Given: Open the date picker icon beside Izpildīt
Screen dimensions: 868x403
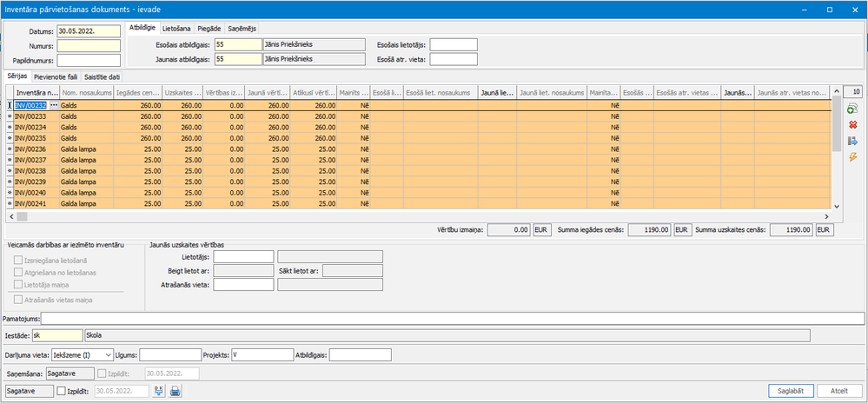Looking at the screenshot, I should click(x=159, y=392).
